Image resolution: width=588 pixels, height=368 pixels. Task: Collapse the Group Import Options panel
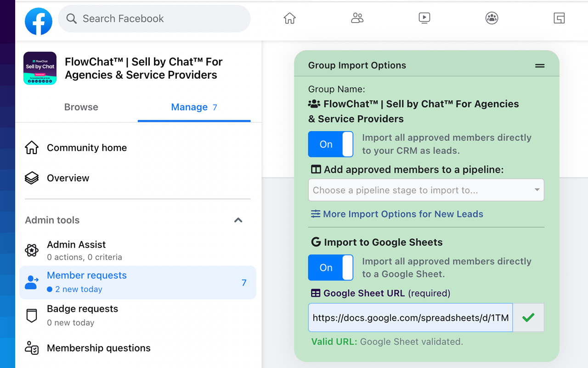(539, 65)
